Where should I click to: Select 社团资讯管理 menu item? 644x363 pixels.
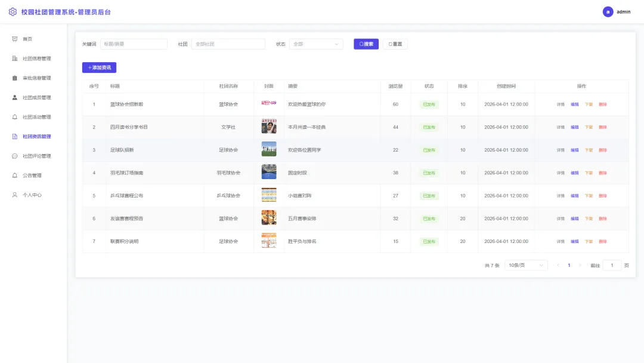pyautogui.click(x=36, y=137)
